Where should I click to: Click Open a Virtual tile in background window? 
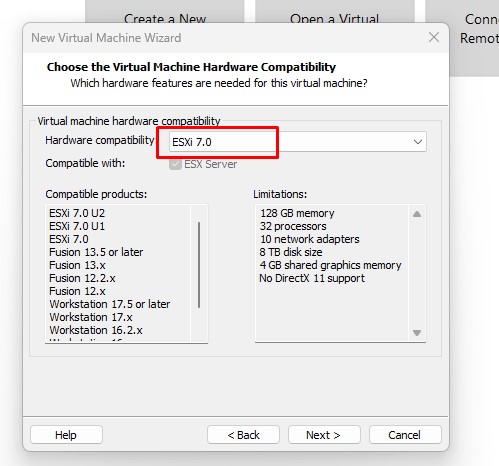[335, 12]
